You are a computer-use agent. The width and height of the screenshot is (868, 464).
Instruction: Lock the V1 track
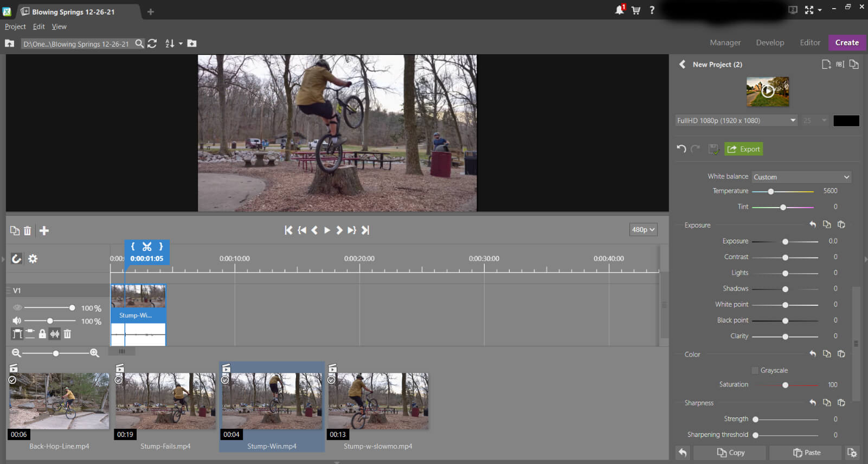(x=42, y=334)
